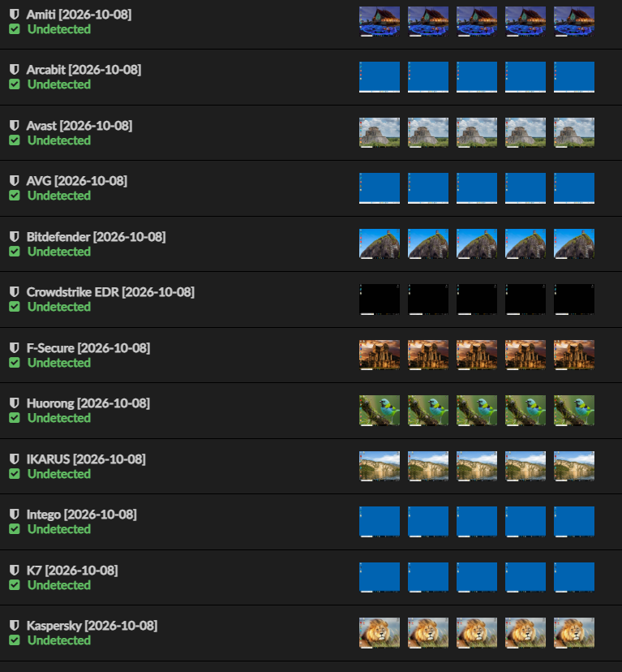The image size is (622, 672).
Task: Click the shield icon beside Intego
Action: (14, 514)
